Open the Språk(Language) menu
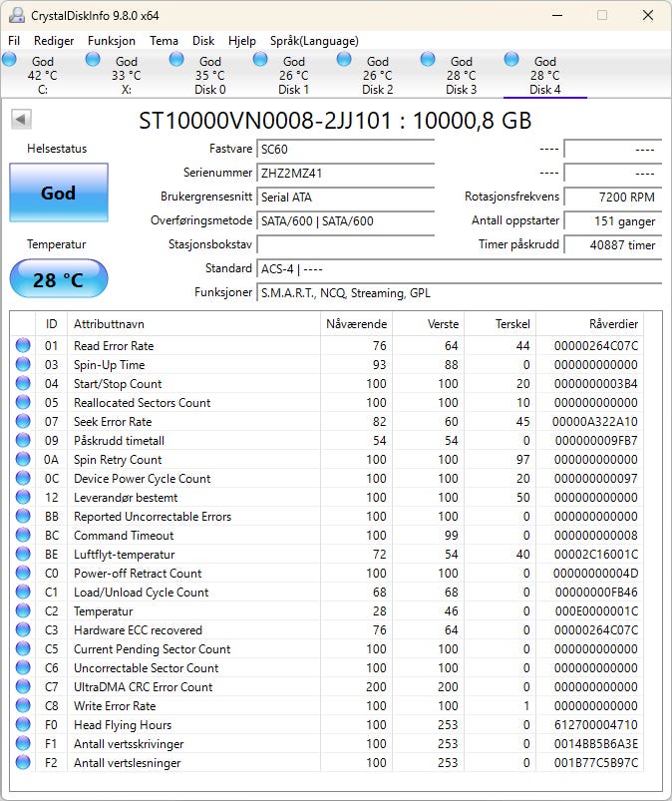 coord(314,41)
